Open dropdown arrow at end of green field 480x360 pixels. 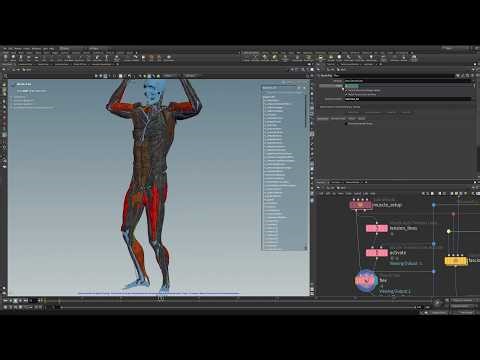click(474, 86)
